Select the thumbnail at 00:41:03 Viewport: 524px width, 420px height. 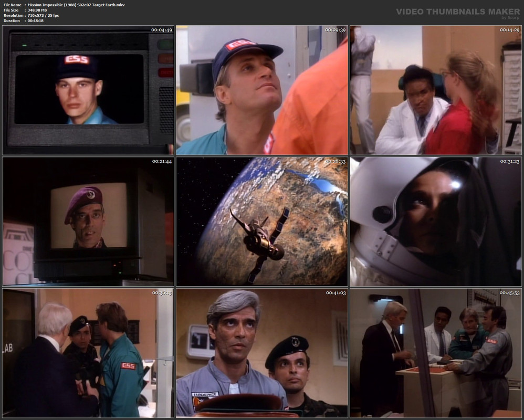tap(262, 353)
